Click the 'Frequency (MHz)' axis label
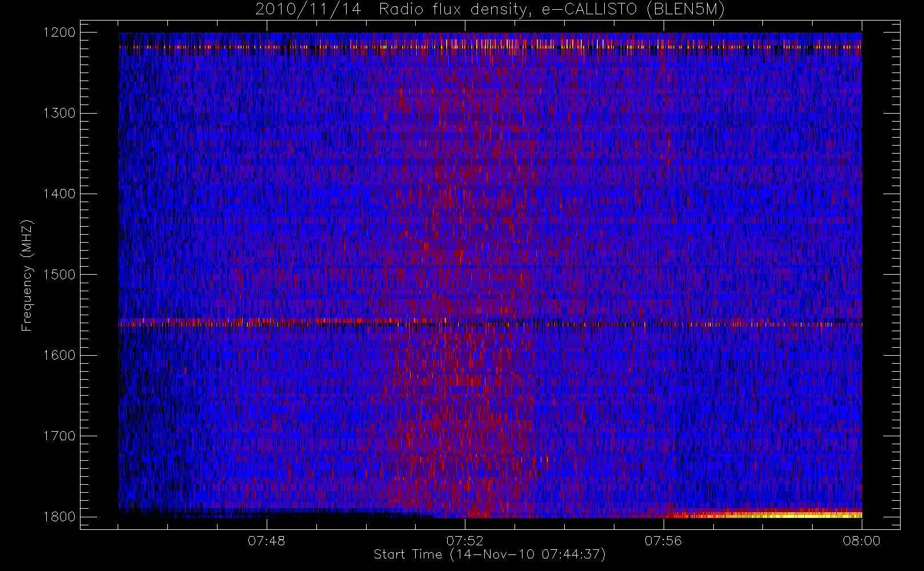 [x=26, y=275]
